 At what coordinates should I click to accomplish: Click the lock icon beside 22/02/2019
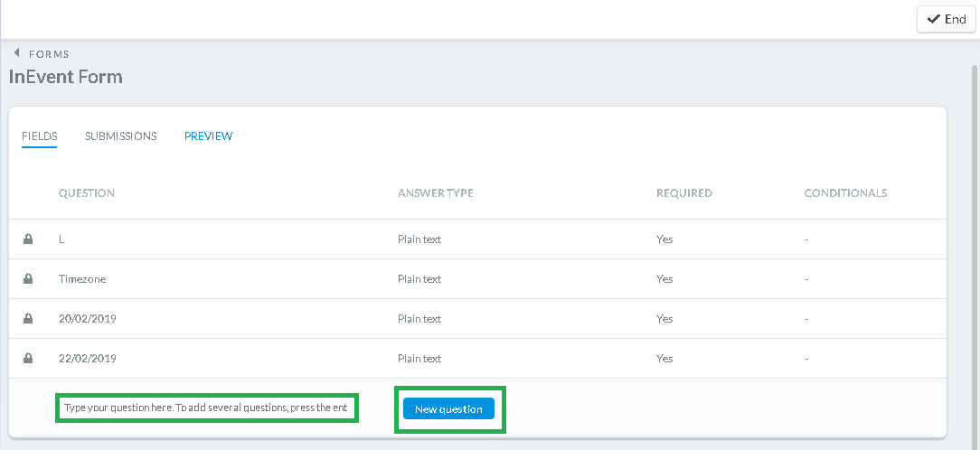pyautogui.click(x=27, y=358)
